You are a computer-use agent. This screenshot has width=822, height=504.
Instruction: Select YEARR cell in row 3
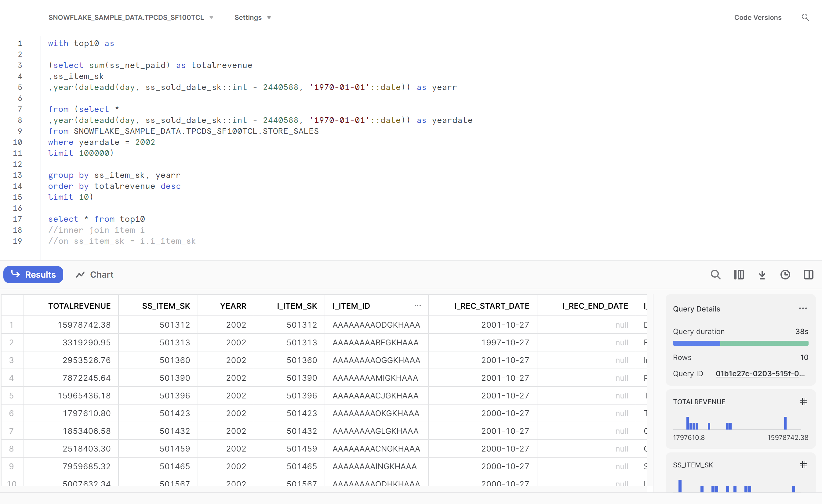tap(226, 360)
